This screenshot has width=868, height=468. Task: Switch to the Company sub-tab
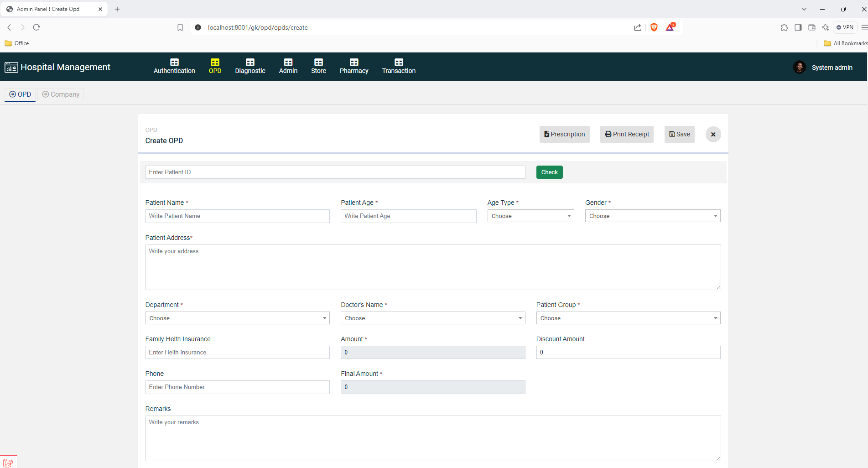tap(61, 94)
